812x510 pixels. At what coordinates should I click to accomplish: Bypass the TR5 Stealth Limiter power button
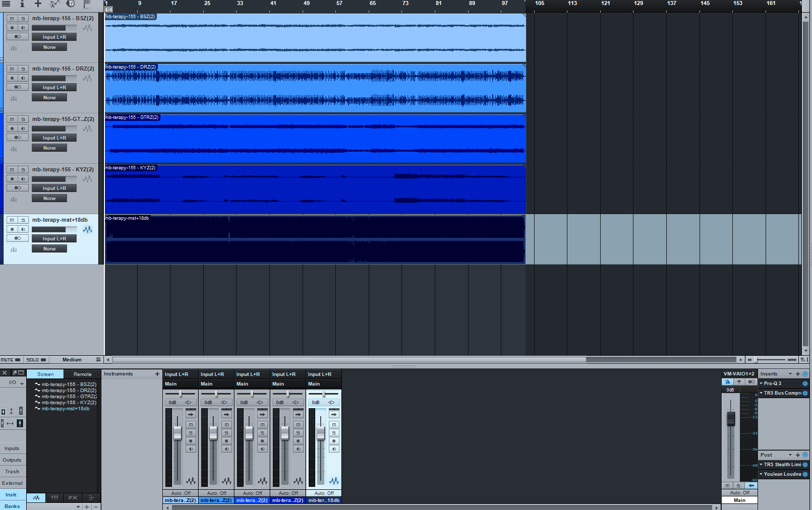pos(805,465)
